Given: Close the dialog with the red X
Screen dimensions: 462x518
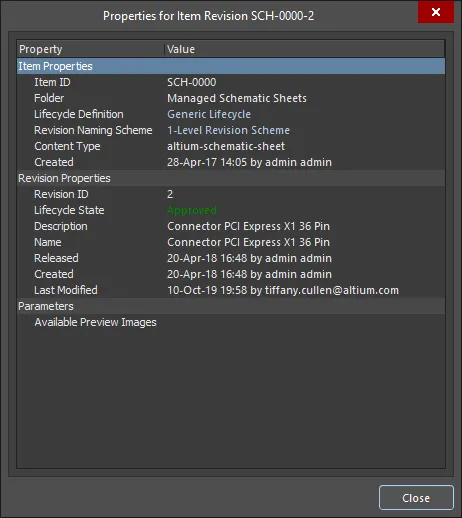Looking at the screenshot, I should click(436, 12).
